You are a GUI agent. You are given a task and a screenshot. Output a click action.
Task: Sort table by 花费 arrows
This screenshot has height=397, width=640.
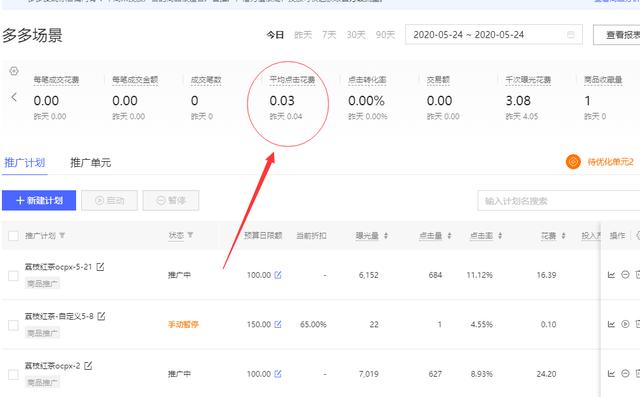pos(564,235)
